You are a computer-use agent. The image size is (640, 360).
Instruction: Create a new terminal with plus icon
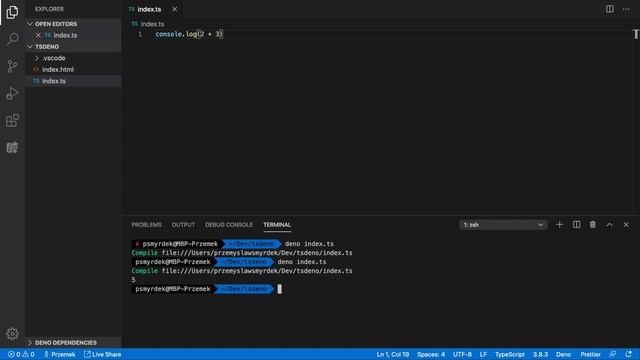click(x=560, y=224)
